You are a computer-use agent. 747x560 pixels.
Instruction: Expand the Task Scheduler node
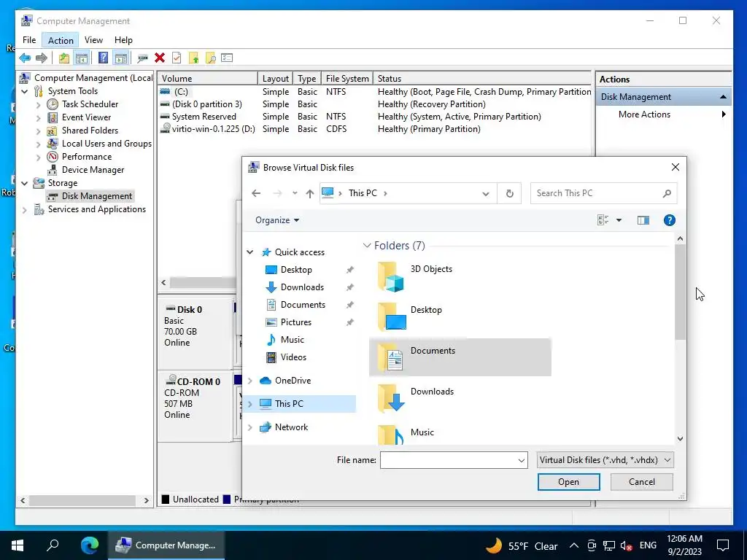click(39, 104)
